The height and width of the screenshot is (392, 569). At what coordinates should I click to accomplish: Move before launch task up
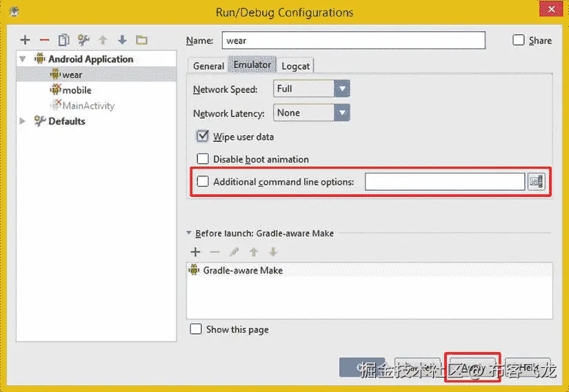tap(254, 251)
